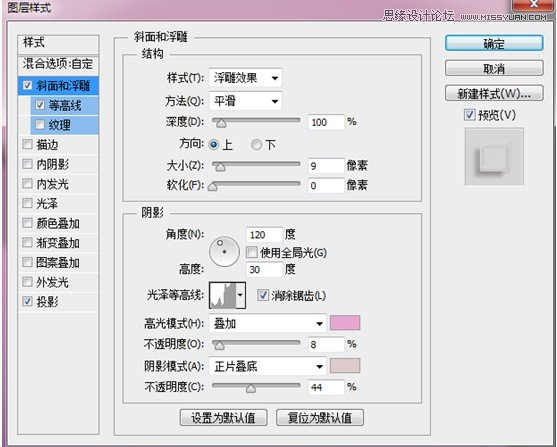This screenshot has width=557, height=447.
Task: Click the 软化 value field showing 0
Action: [326, 185]
